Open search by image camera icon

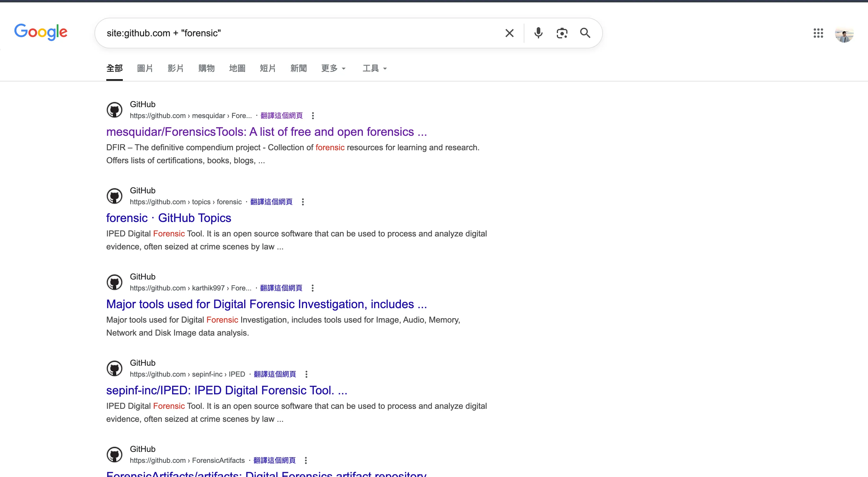[562, 33]
